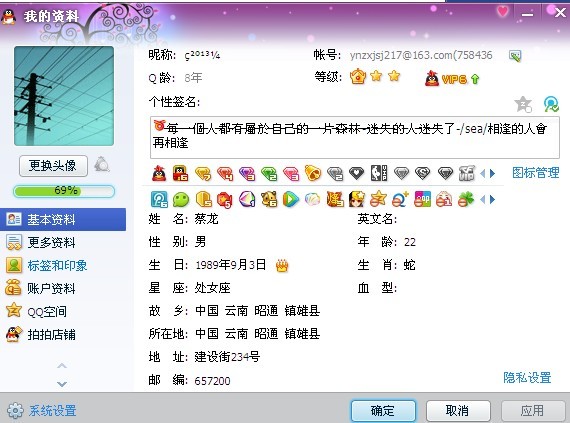
Task: Click inside the 个性签名 text box
Action: tap(354, 137)
